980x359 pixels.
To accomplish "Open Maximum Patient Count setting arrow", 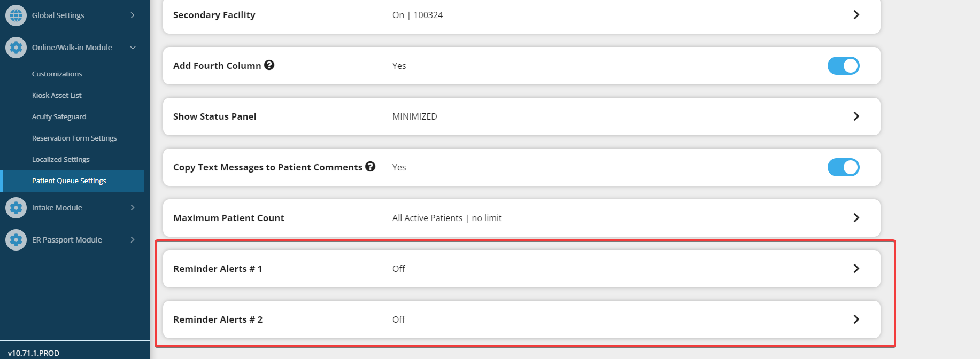I will coord(856,218).
